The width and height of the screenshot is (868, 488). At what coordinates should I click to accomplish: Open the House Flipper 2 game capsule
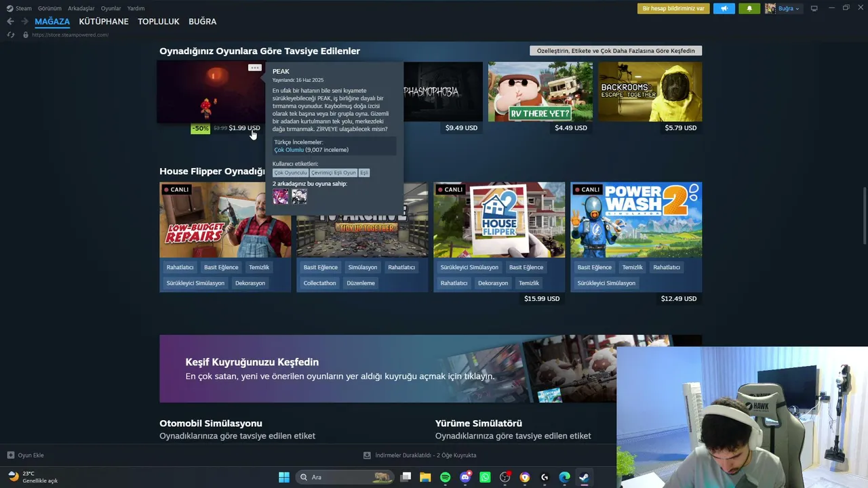pos(499,220)
